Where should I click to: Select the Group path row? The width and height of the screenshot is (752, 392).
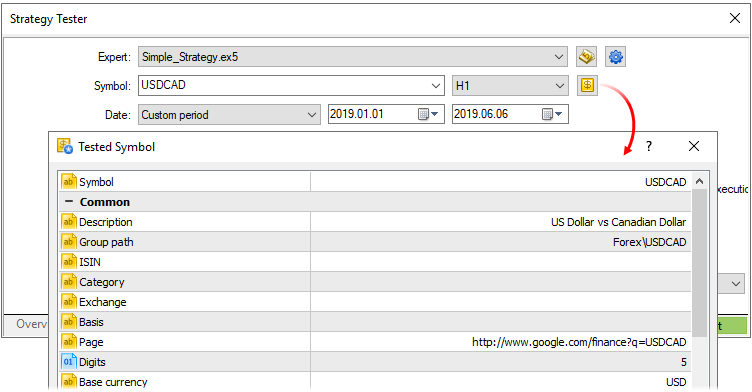pos(375,242)
